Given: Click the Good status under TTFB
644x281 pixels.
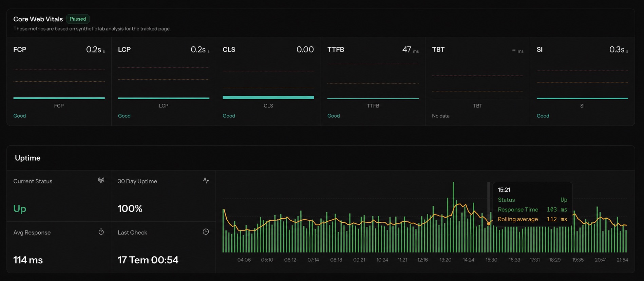Looking at the screenshot, I should point(334,116).
